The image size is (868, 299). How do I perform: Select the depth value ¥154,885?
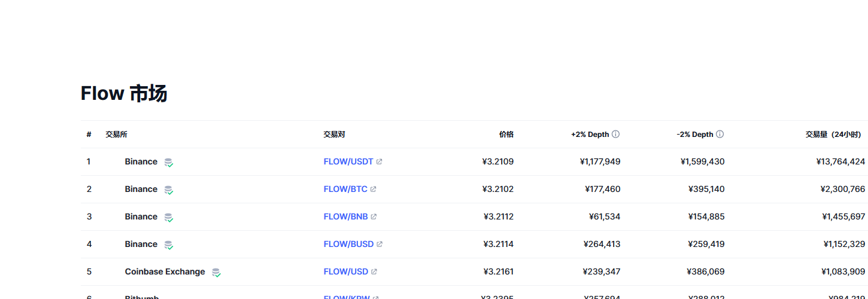click(x=706, y=216)
